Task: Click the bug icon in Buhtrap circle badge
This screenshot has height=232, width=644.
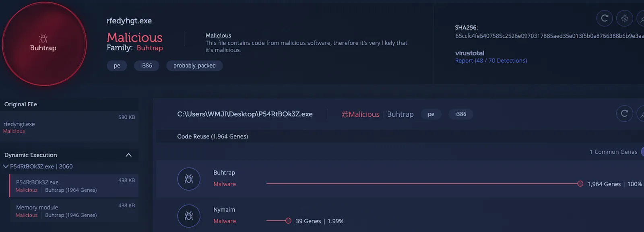Action: point(43,39)
